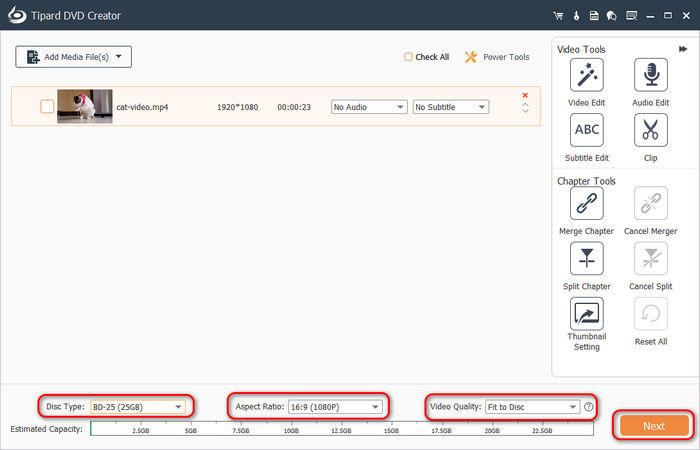Viewport: 700px width, 450px height.
Task: Open Thumbnail Setting tool
Action: click(x=587, y=314)
